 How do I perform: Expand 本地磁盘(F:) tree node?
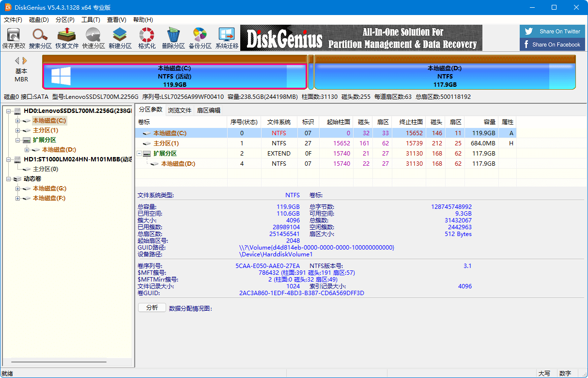(x=18, y=198)
